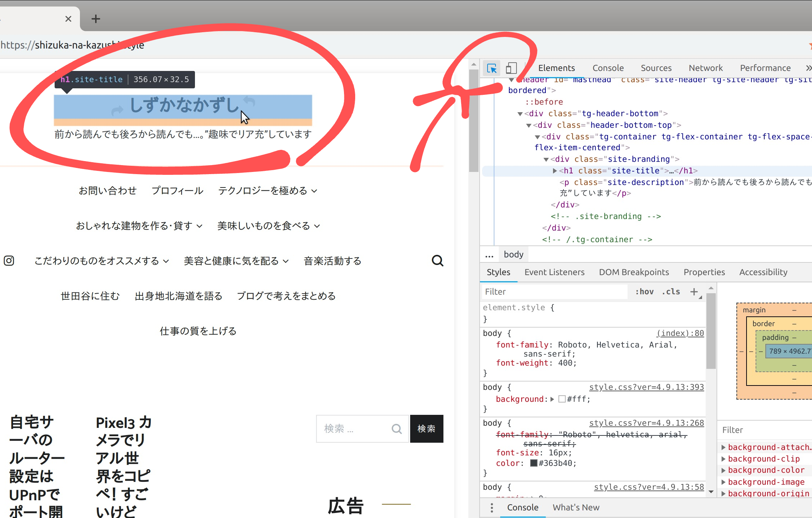Expand computed background-origin property
The height and width of the screenshot is (518, 812).
(x=723, y=493)
